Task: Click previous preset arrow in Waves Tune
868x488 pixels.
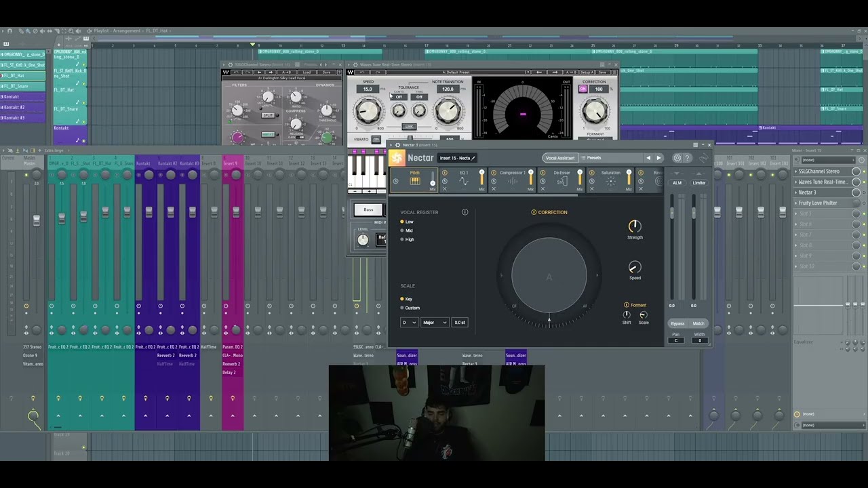Action: [539, 73]
